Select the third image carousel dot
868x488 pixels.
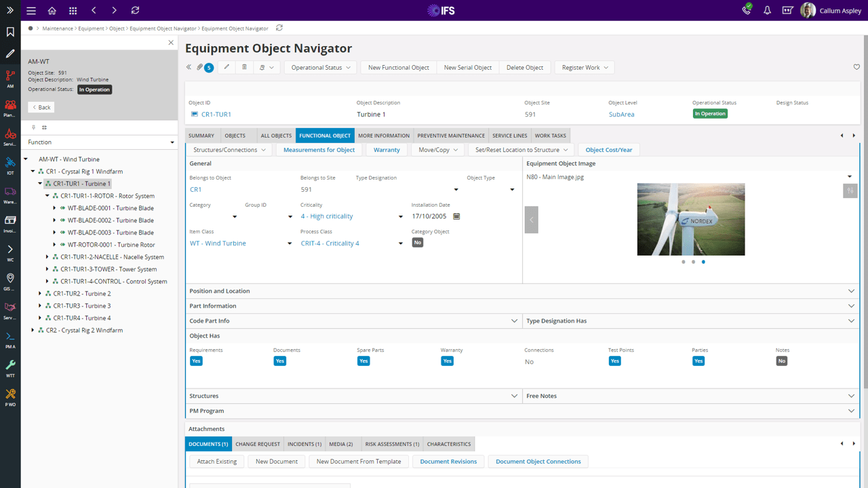pyautogui.click(x=703, y=262)
